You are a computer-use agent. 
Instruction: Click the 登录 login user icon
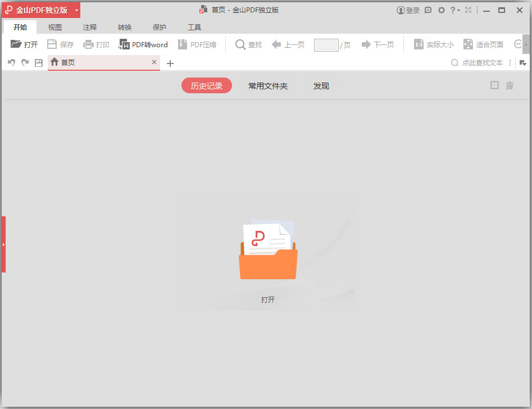pos(401,10)
